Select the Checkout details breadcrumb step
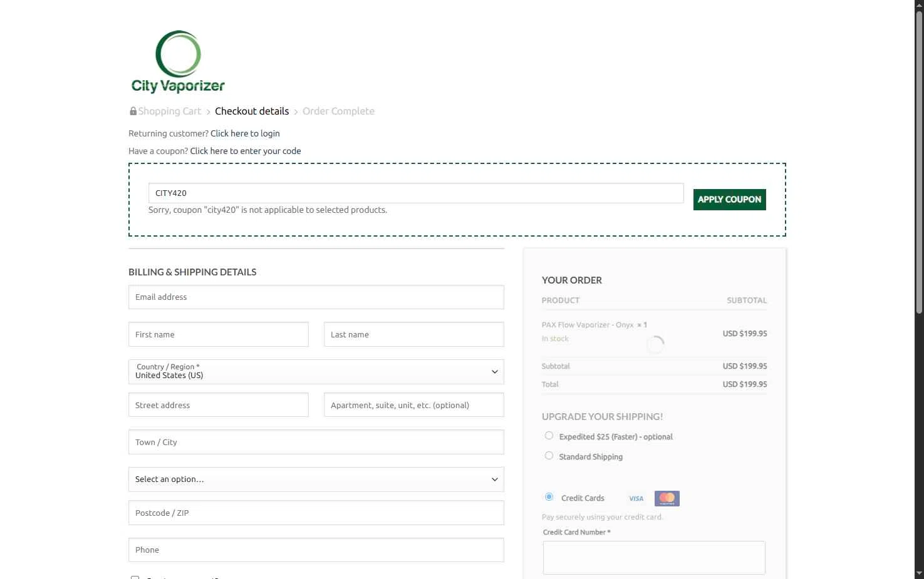Image resolution: width=924 pixels, height=579 pixels. [252, 111]
